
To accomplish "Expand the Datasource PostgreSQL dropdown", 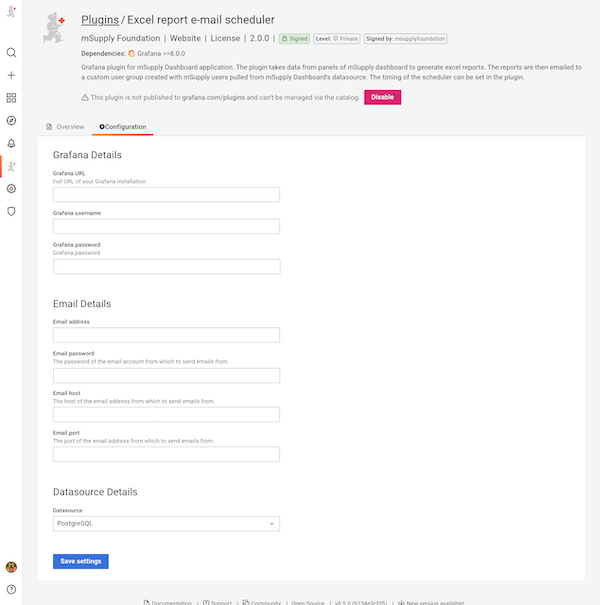I will click(x=166, y=523).
